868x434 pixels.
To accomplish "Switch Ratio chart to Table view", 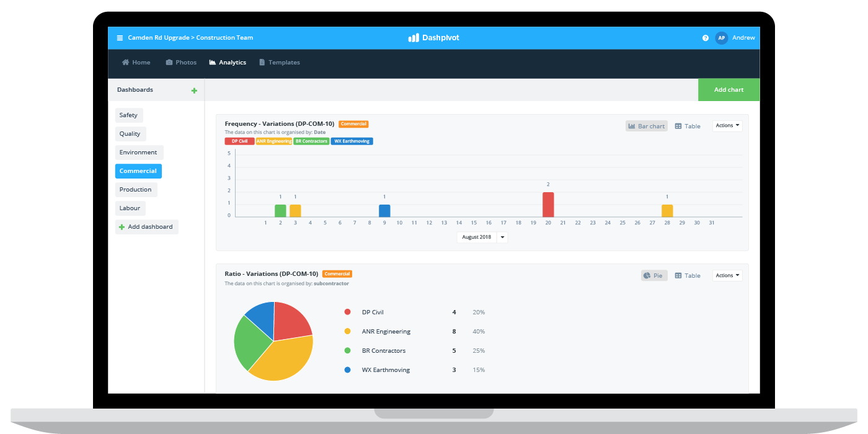I will (688, 275).
